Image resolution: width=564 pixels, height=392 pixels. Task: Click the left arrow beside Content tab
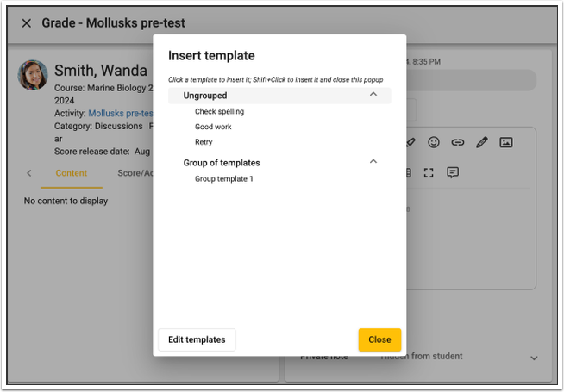click(x=28, y=173)
